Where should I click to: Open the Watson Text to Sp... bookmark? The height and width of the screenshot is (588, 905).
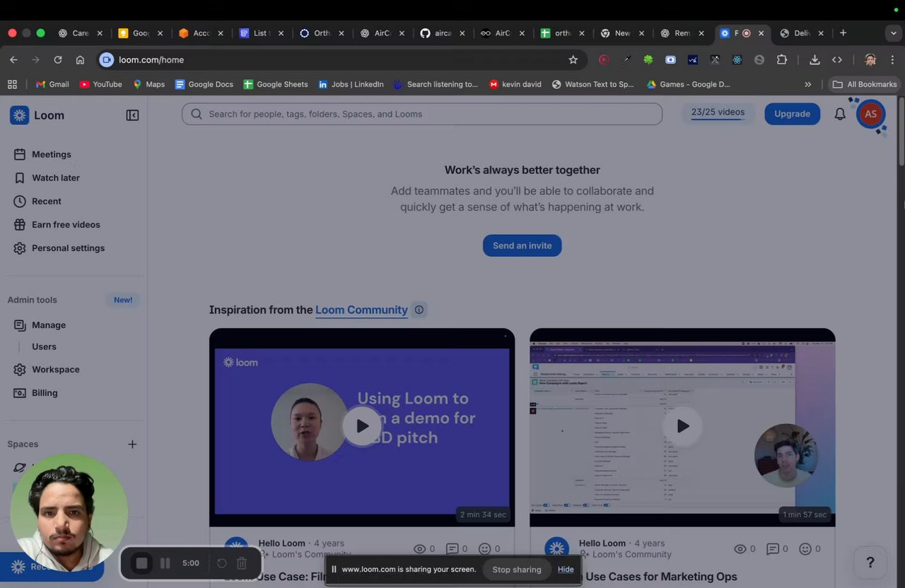pyautogui.click(x=592, y=84)
